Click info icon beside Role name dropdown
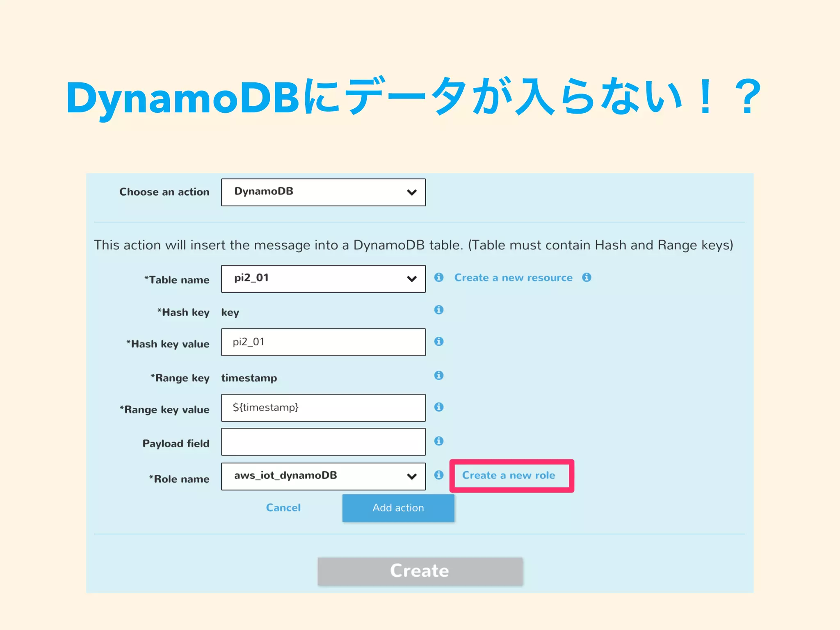 click(439, 475)
